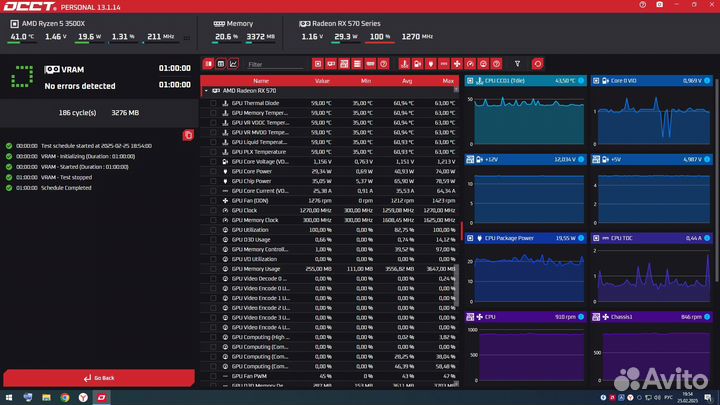Click the funnel filter icon
The image size is (720, 405).
(517, 64)
